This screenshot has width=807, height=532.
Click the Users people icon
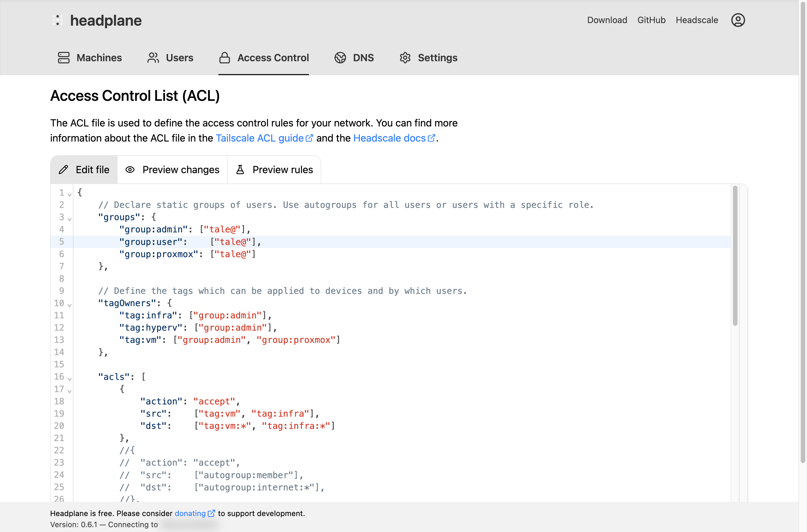153,58
